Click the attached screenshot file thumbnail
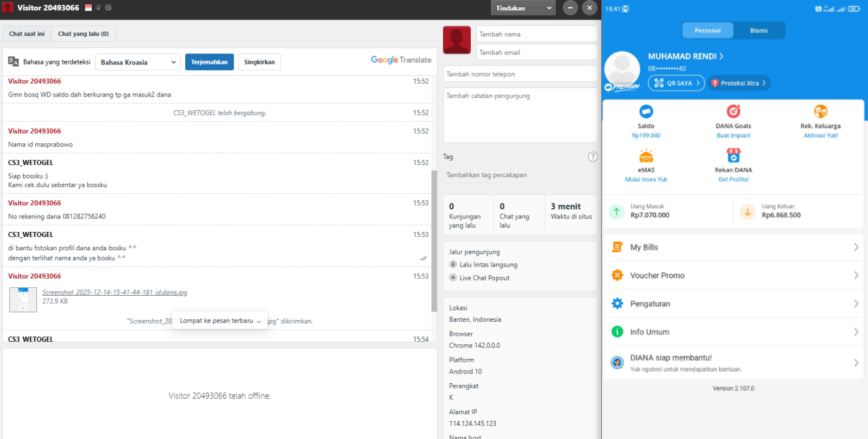Screen dimensions: 868x439 click(x=23, y=299)
